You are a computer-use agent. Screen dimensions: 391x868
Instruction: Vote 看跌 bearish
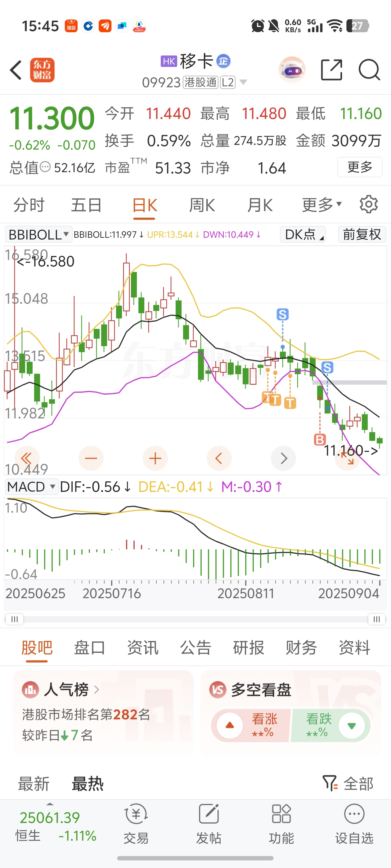pyautogui.click(x=330, y=725)
